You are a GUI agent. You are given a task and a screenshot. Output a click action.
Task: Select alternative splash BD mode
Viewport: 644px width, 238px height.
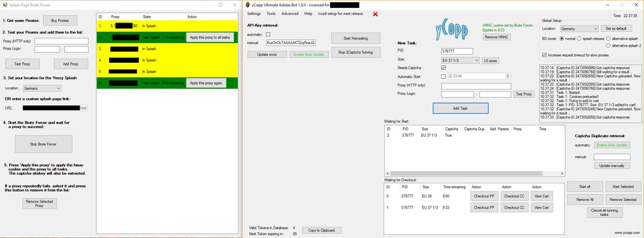point(608,39)
